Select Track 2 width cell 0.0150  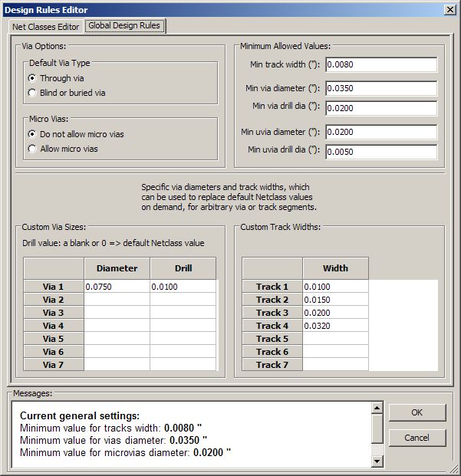(335, 300)
